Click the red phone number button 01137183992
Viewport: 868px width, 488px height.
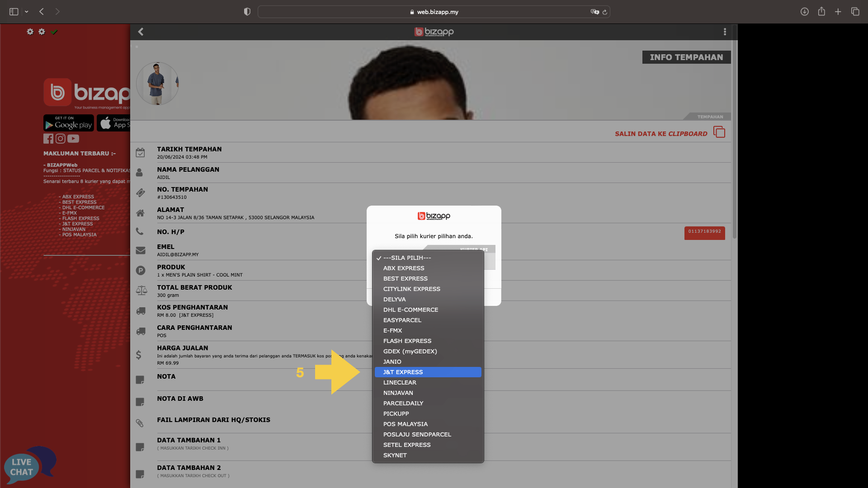tap(704, 233)
